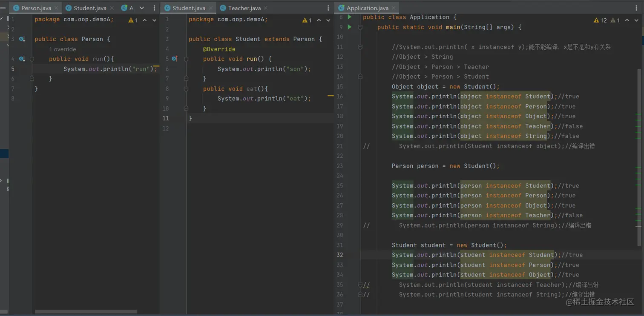Show hidden tabs dropdown in left editor

click(x=142, y=8)
